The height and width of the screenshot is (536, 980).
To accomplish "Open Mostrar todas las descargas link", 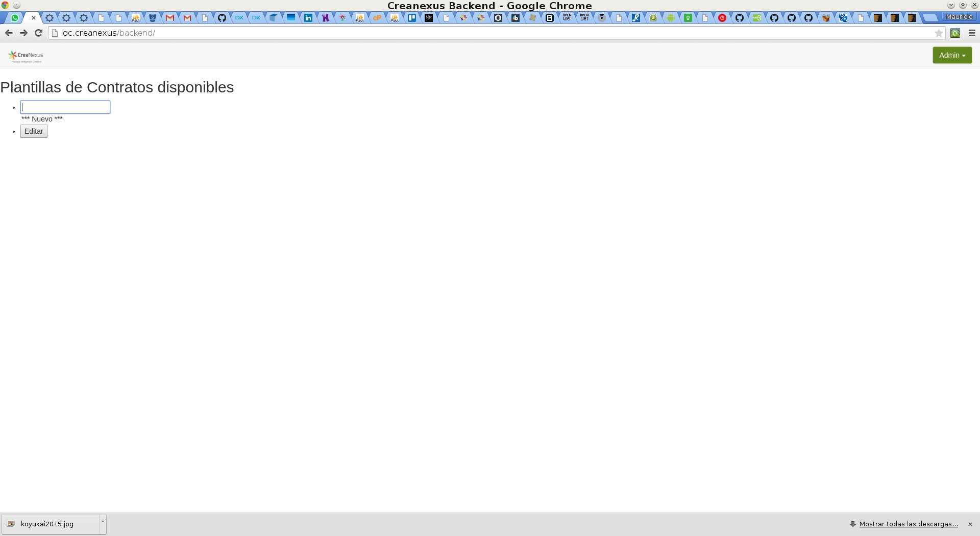I will (909, 524).
